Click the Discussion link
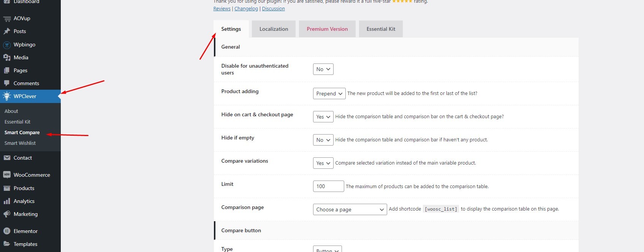 coord(273,9)
